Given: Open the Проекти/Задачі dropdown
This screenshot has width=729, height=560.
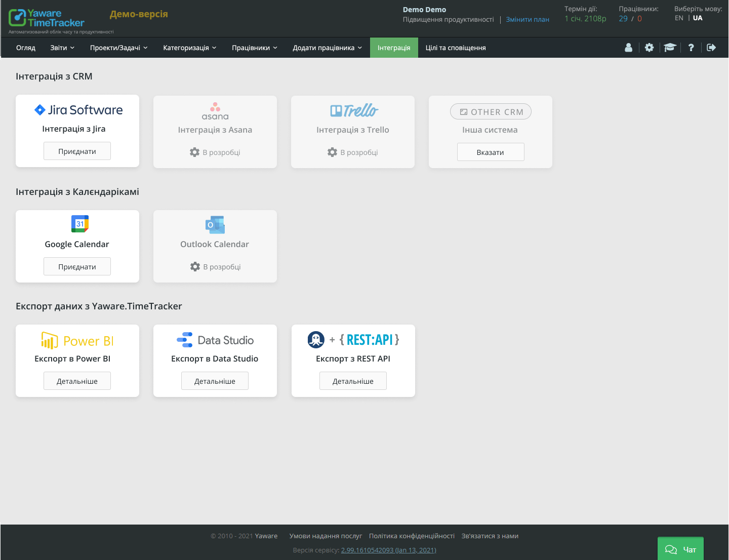Looking at the screenshot, I should 118,47.
